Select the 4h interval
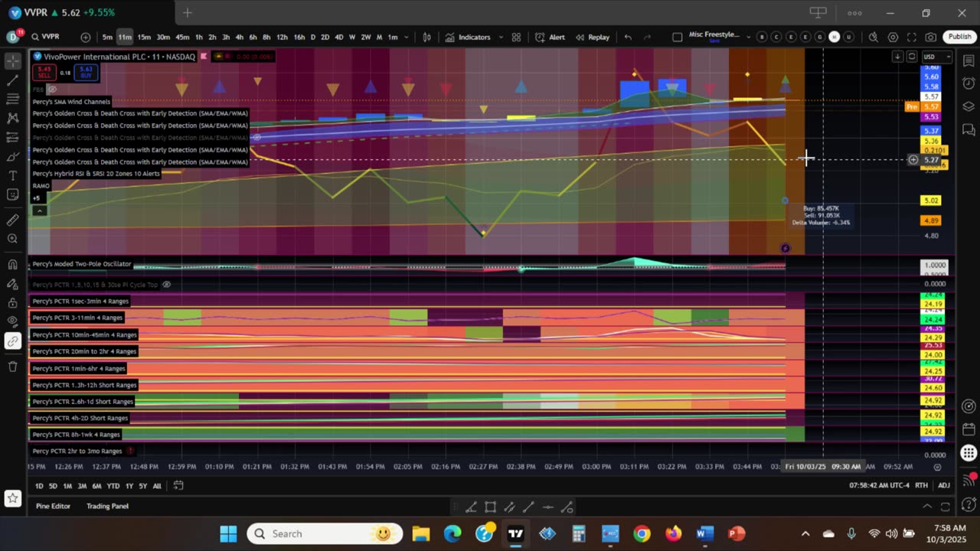The image size is (980, 551). click(x=239, y=37)
